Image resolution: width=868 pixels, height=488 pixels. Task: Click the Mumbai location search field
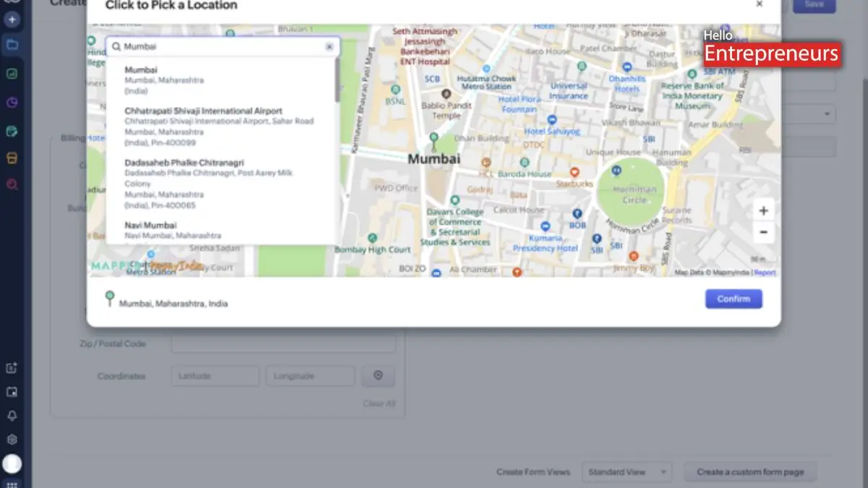[x=222, y=46]
